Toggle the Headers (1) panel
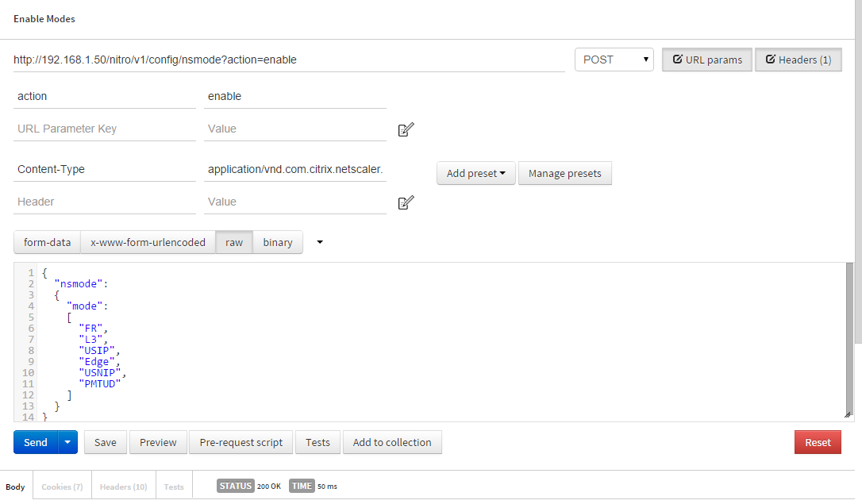The image size is (862, 504). pyautogui.click(x=798, y=60)
